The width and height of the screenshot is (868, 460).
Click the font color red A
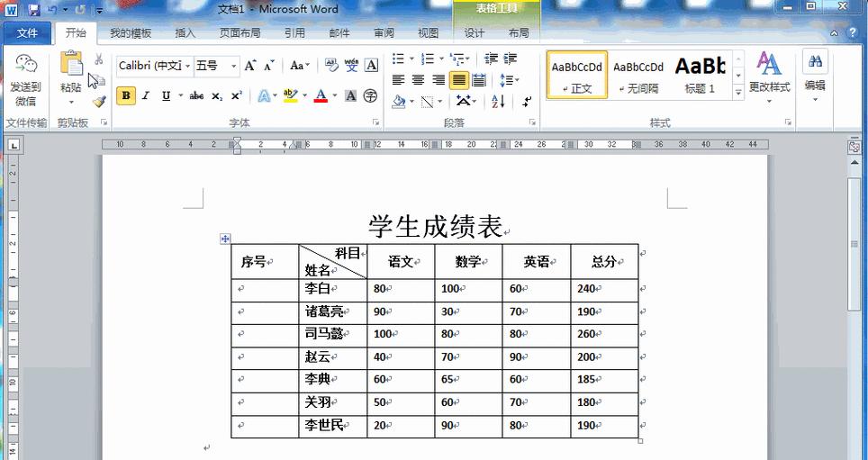pos(321,96)
